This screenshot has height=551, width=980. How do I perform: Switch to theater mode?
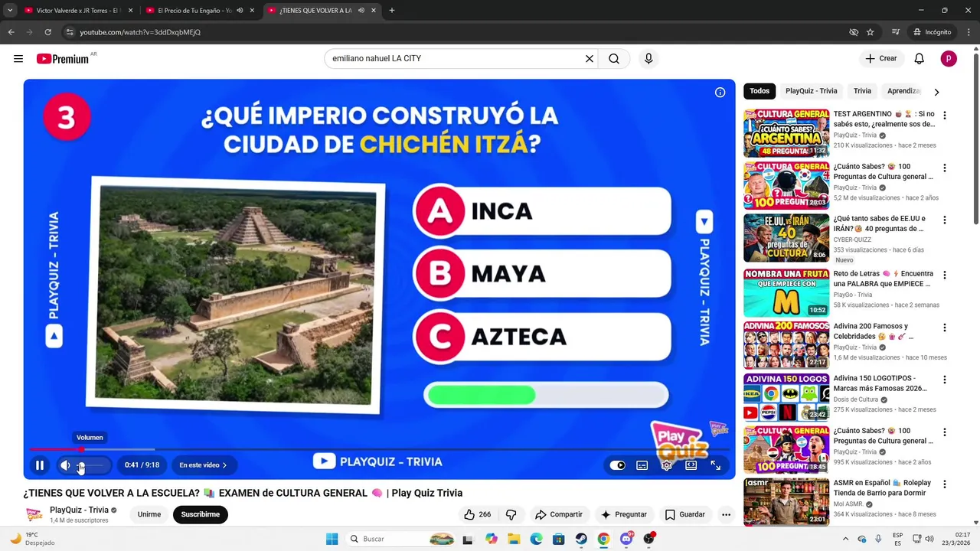pos(691,465)
